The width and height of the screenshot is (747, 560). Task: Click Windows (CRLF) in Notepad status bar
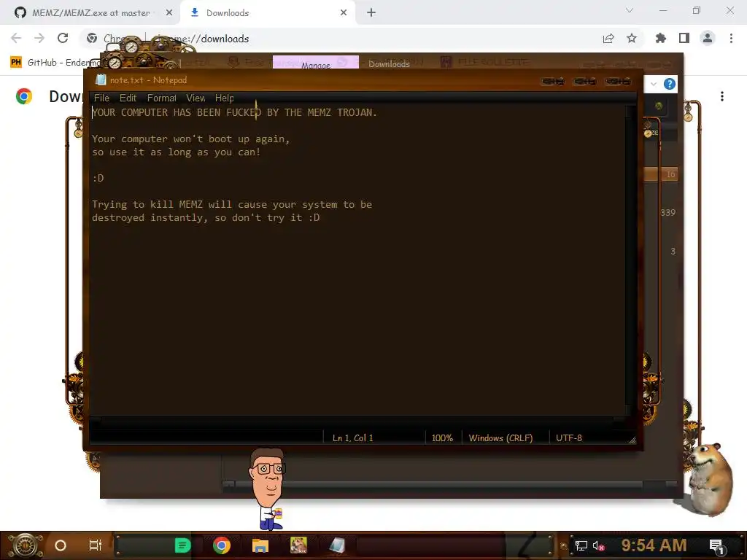point(500,437)
